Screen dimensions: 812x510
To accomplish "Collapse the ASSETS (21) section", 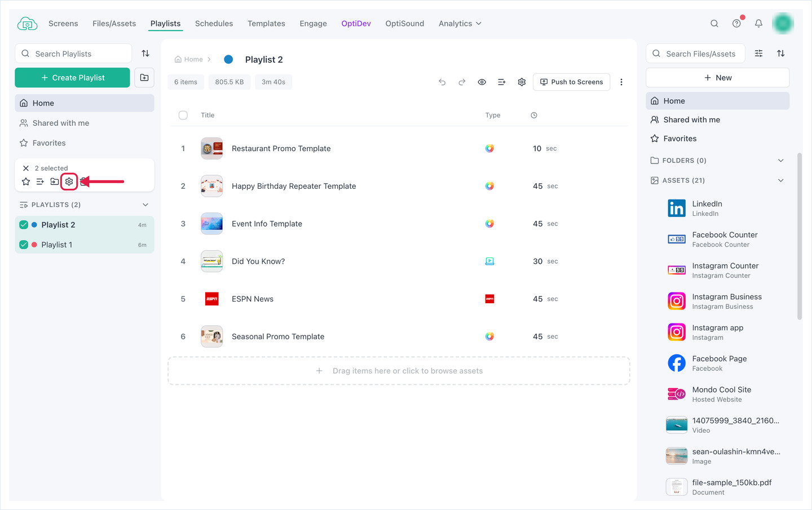I will click(x=781, y=180).
